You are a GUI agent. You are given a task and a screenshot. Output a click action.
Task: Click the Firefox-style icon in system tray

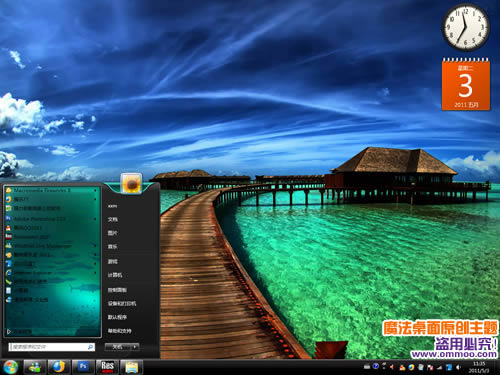coord(411,367)
